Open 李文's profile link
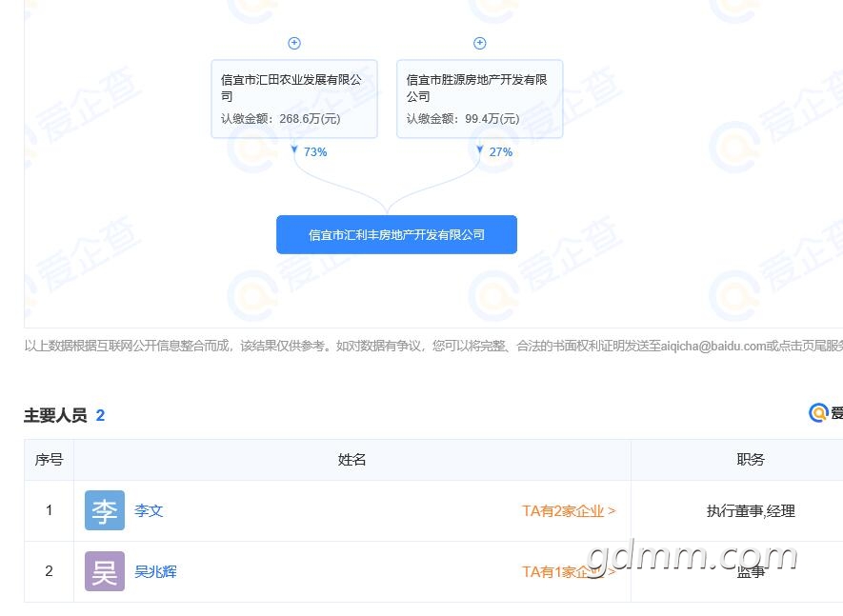The height and width of the screenshot is (616, 843). tap(149, 511)
